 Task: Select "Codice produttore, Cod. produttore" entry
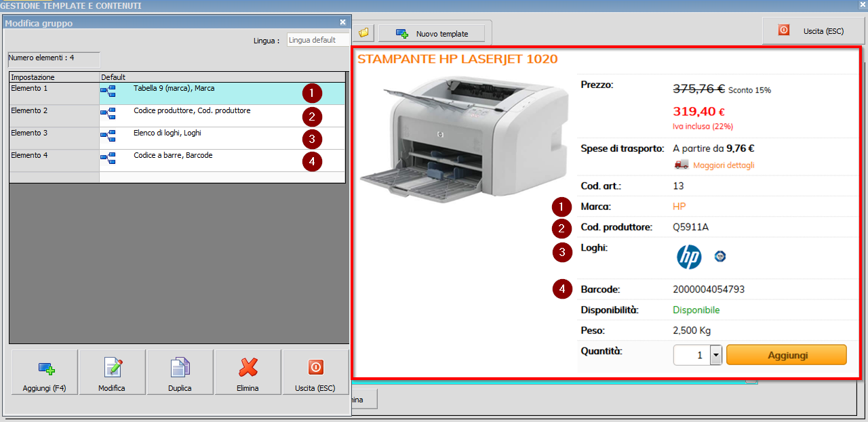[192, 110]
